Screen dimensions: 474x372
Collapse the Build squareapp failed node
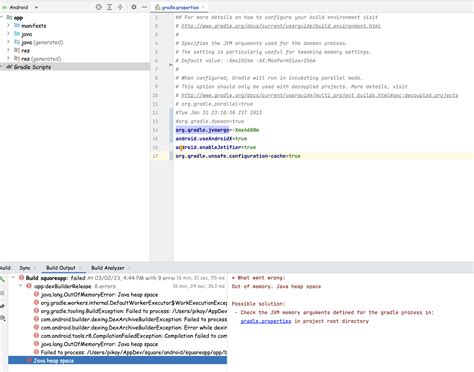(x=13, y=278)
